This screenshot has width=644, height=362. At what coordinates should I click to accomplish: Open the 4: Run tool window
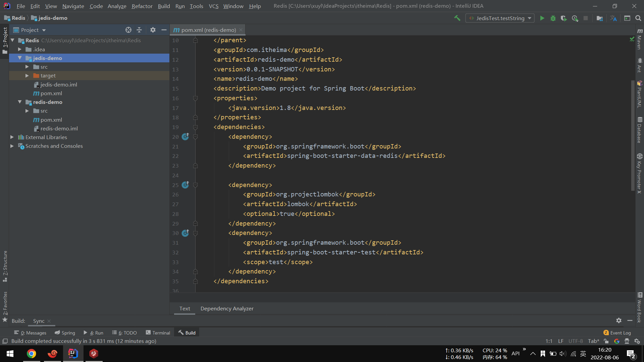click(94, 333)
